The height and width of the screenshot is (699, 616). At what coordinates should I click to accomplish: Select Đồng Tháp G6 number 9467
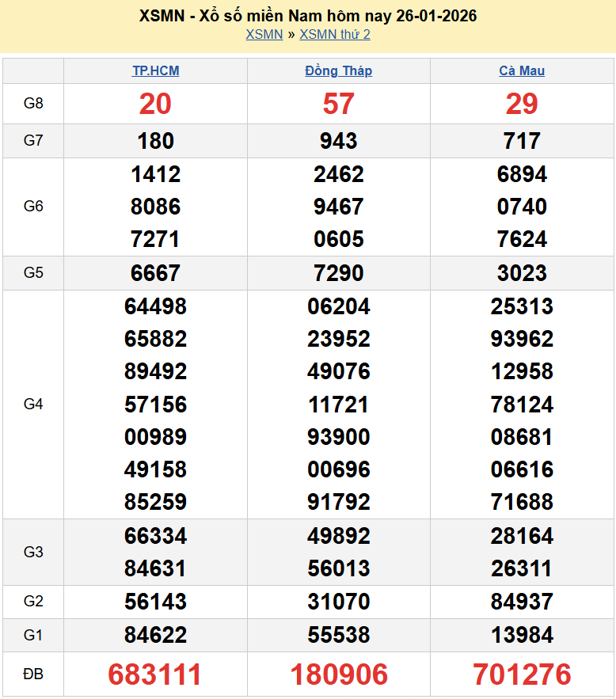tap(338, 207)
